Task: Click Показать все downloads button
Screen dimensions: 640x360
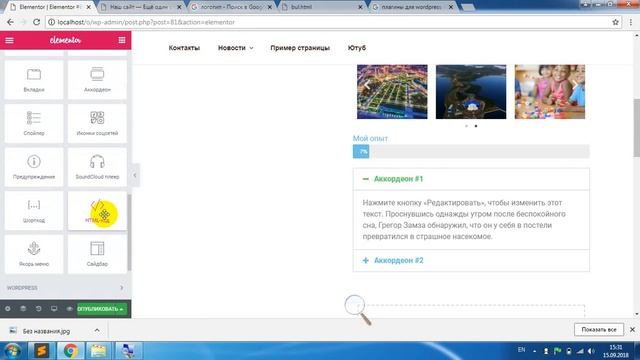Action: [599, 329]
